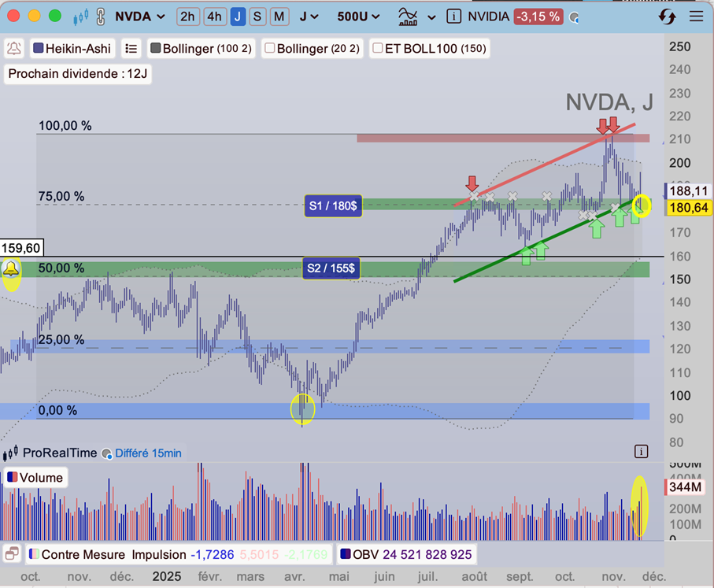The image size is (714, 588).
Task: Toggle the Bollinger (20 2) checkbox
Action: point(269,48)
